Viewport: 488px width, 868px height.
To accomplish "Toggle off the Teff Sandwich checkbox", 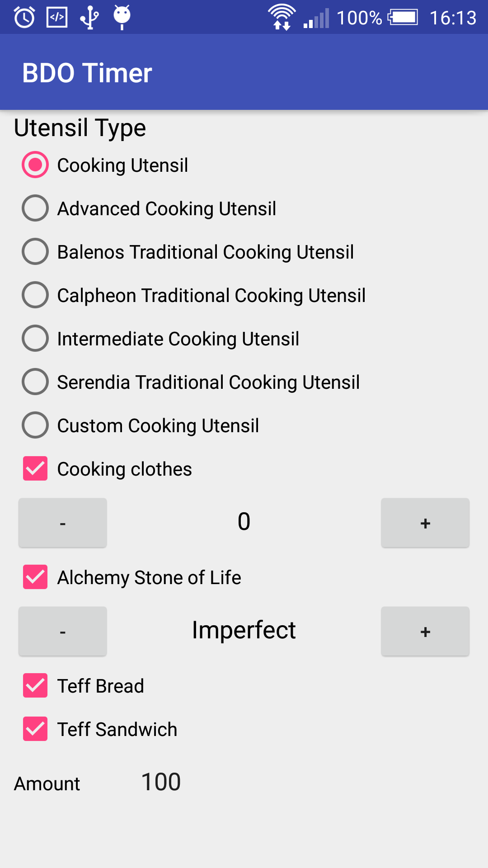I will pyautogui.click(x=35, y=729).
